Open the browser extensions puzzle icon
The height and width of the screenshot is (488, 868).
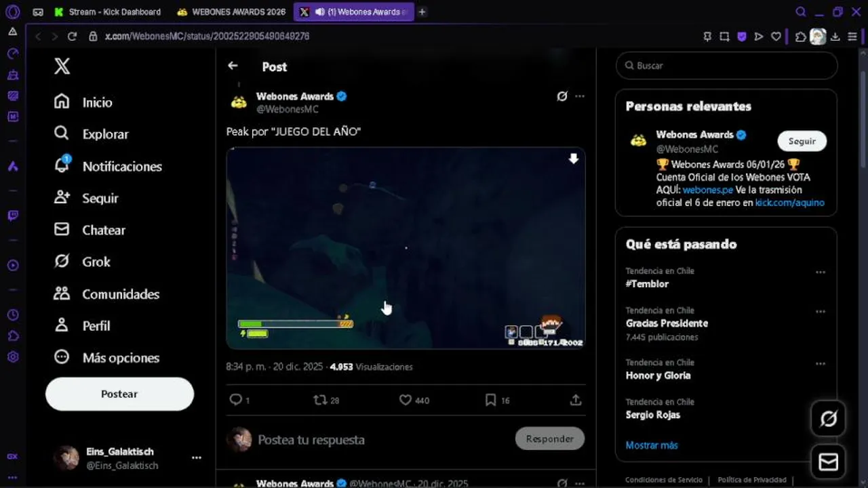point(800,37)
